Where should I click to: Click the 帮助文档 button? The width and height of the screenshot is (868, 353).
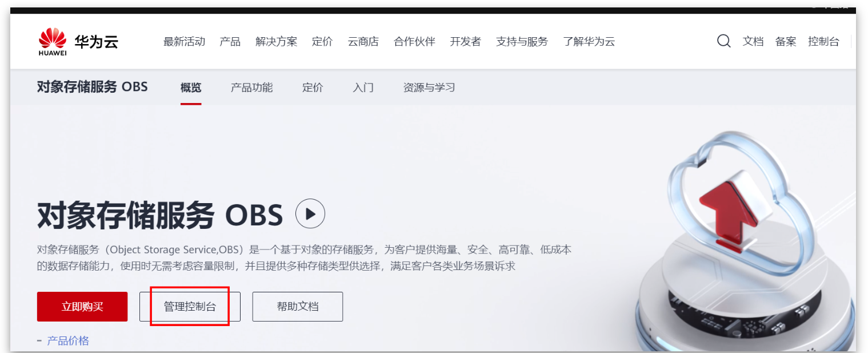point(298,307)
